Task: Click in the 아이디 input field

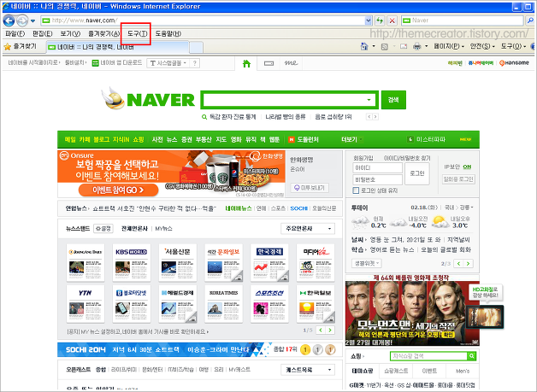Action: pyautogui.click(x=377, y=168)
